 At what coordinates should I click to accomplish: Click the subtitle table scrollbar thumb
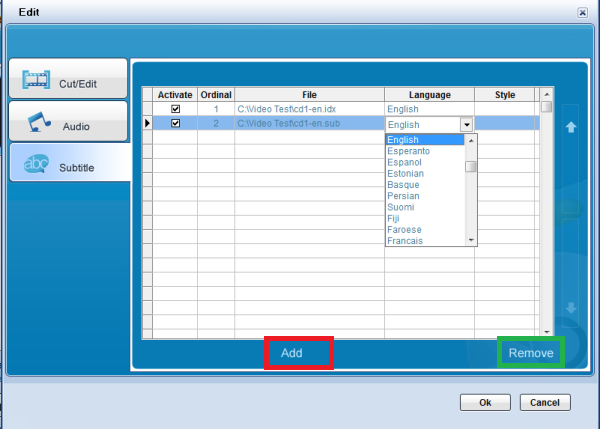(x=547, y=106)
